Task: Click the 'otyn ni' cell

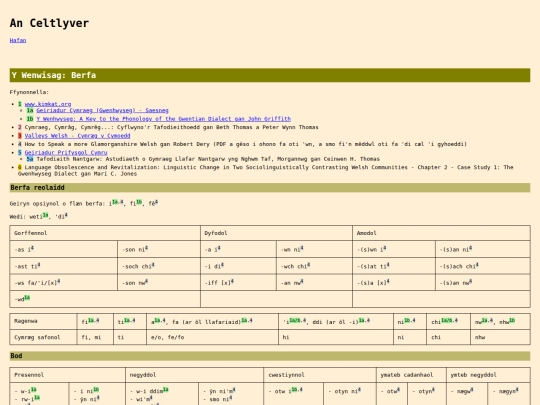Action: (350, 394)
